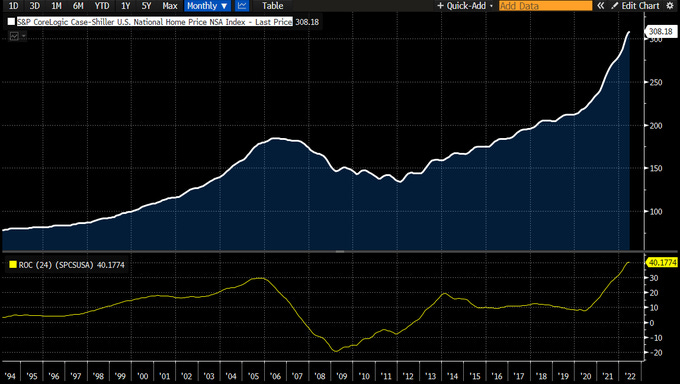The height and width of the screenshot is (384, 680).
Task: Click the -20 ROC axis label
Action: [x=656, y=353]
